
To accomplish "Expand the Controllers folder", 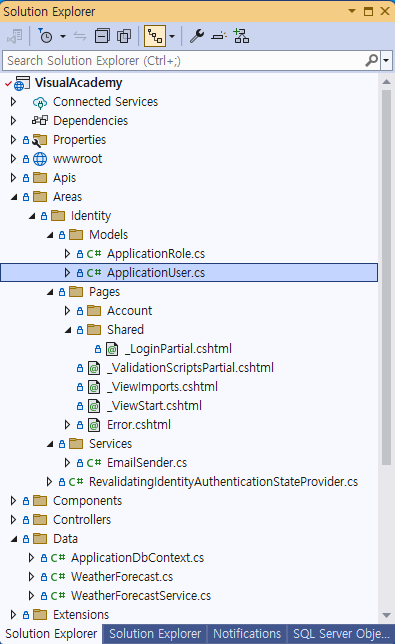I will pos(14,519).
